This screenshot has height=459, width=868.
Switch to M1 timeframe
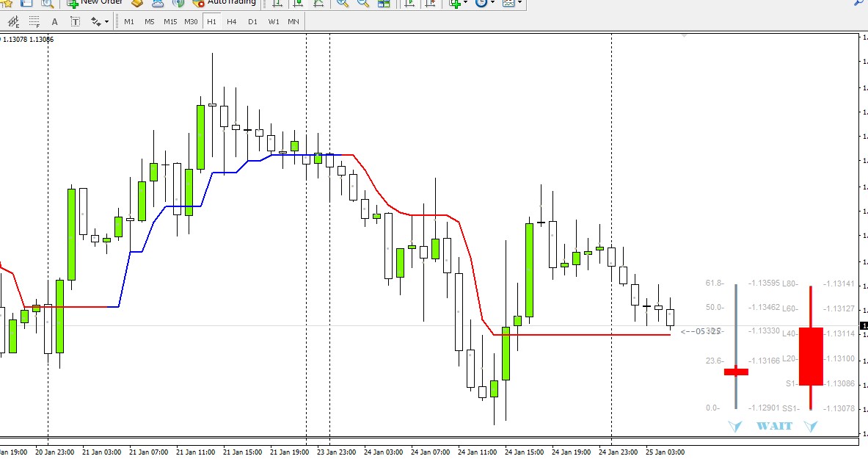(129, 21)
